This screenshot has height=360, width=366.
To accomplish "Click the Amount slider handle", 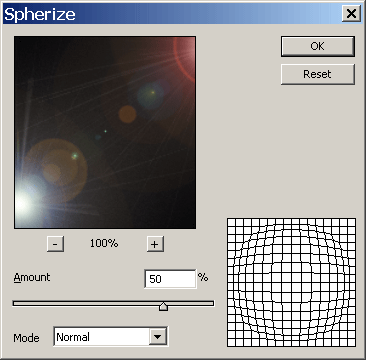I will coord(163,306).
